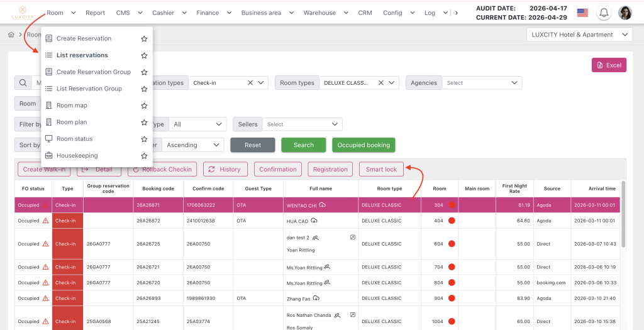The width and height of the screenshot is (644, 330).
Task: Click cloud icon next to HUA CAO
Action: (314, 221)
